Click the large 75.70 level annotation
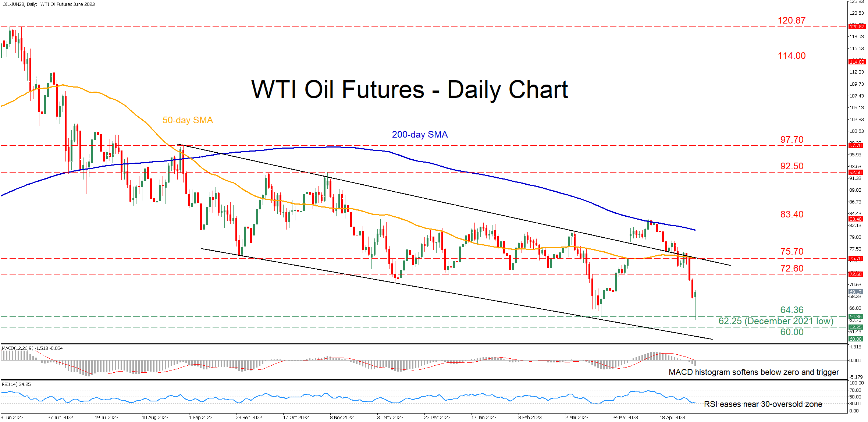Image resolution: width=868 pixels, height=422 pixels. [x=792, y=252]
